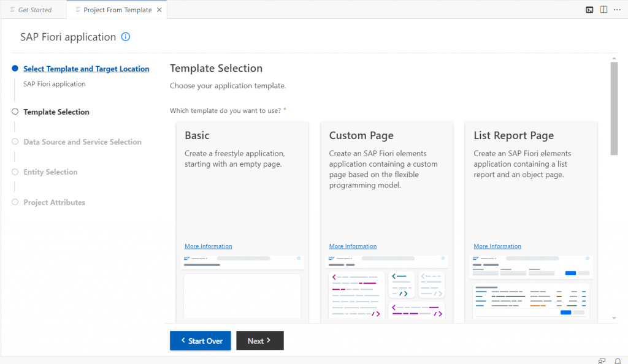This screenshot has height=364, width=628.
Task: Toggle the split editor layout icon
Action: coord(603,10)
